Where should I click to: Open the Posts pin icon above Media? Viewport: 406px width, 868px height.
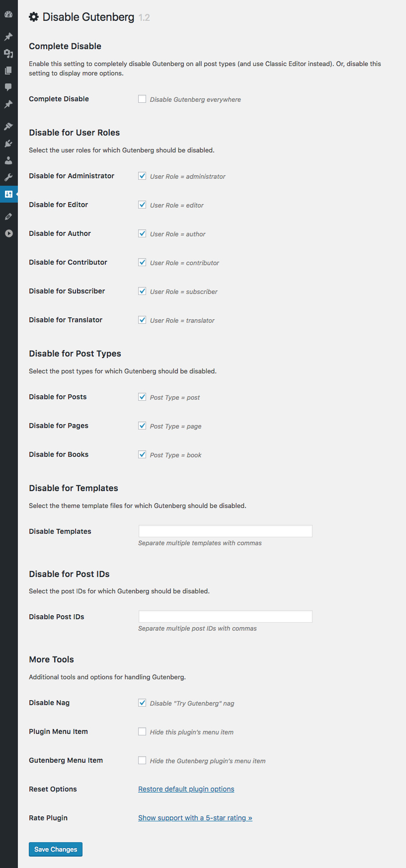coord(8,37)
